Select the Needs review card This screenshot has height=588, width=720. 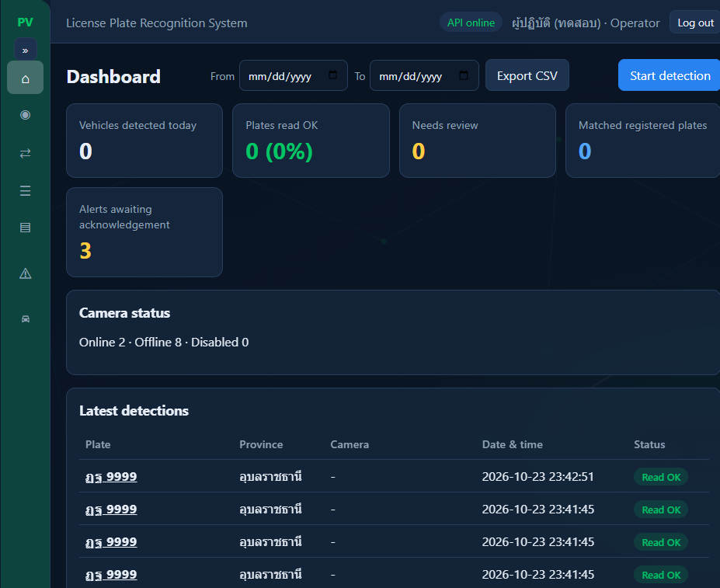tap(478, 141)
